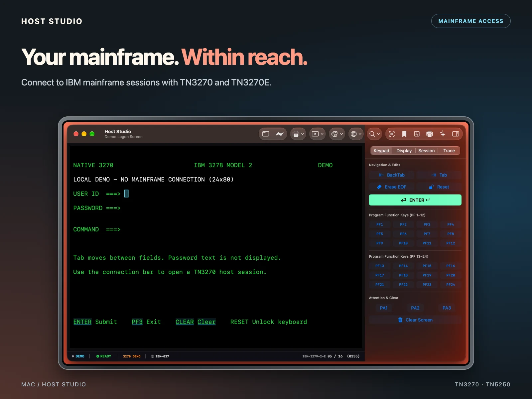The height and width of the screenshot is (399, 532).
Task: Click the USER ID input field cursor
Action: 126,194
